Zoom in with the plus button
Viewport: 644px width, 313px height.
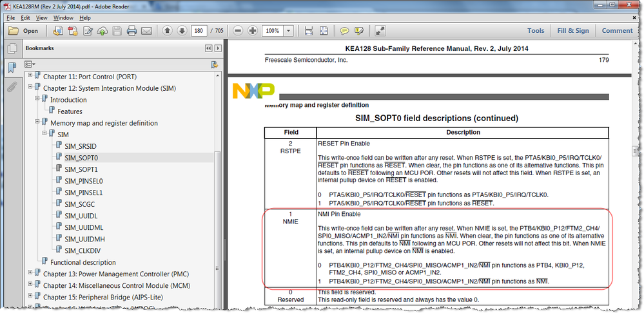pyautogui.click(x=253, y=31)
